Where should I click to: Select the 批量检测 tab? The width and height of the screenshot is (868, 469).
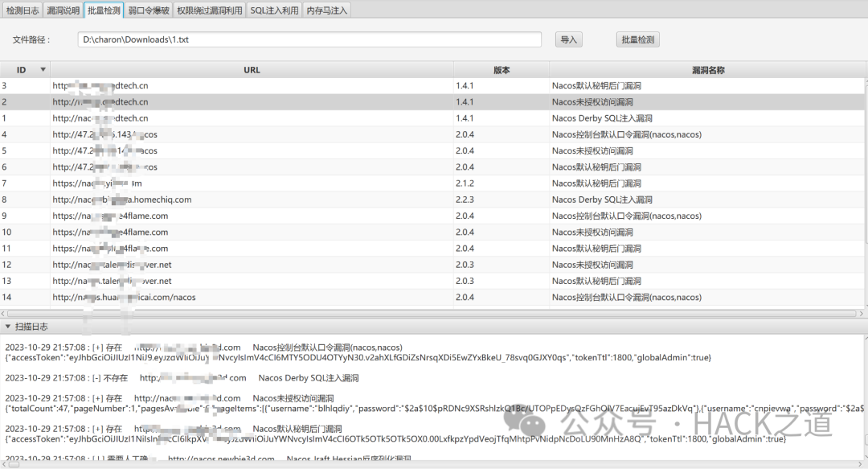[x=104, y=10]
